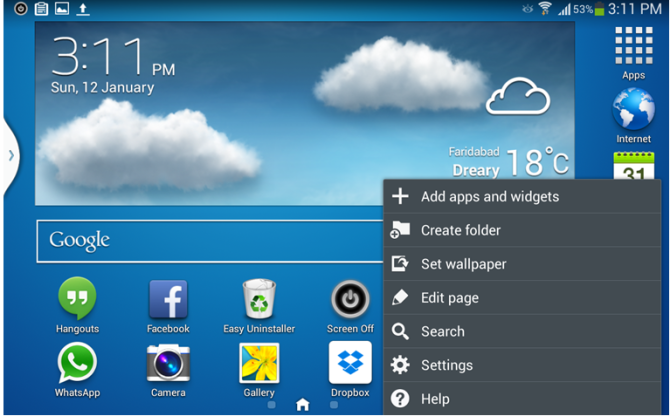The image size is (670, 416).
Task: Tap the upload notification icon
Action: coord(83,9)
